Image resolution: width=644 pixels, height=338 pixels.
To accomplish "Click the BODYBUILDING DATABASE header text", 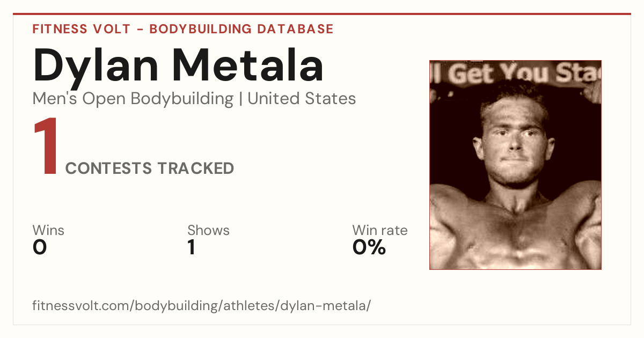I will point(241,29).
